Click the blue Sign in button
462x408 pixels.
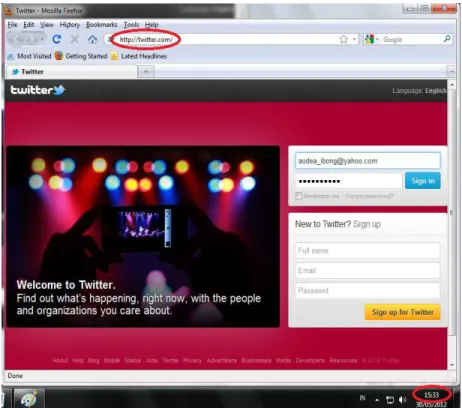(423, 181)
